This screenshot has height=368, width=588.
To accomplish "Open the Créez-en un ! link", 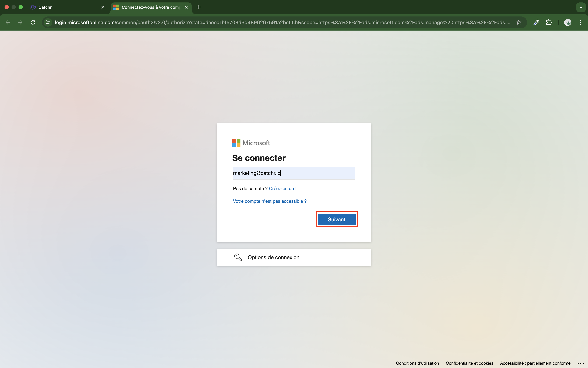I will 283,189.
